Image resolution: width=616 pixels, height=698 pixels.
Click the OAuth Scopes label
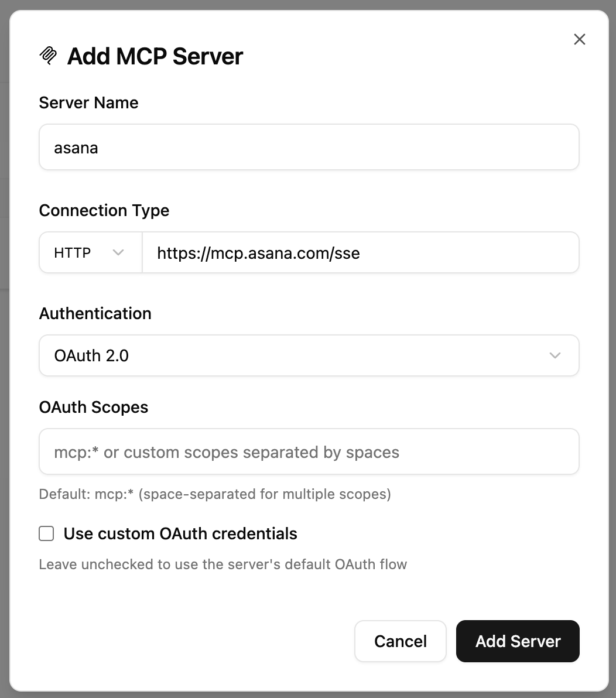pos(94,408)
